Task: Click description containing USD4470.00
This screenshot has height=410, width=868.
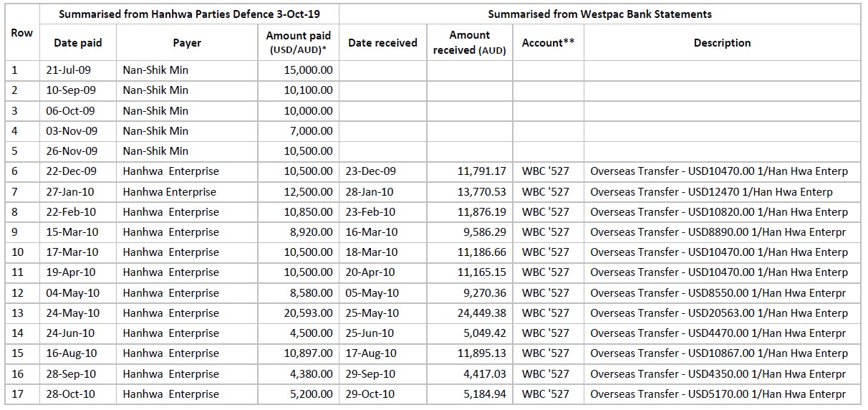Action: (x=718, y=333)
